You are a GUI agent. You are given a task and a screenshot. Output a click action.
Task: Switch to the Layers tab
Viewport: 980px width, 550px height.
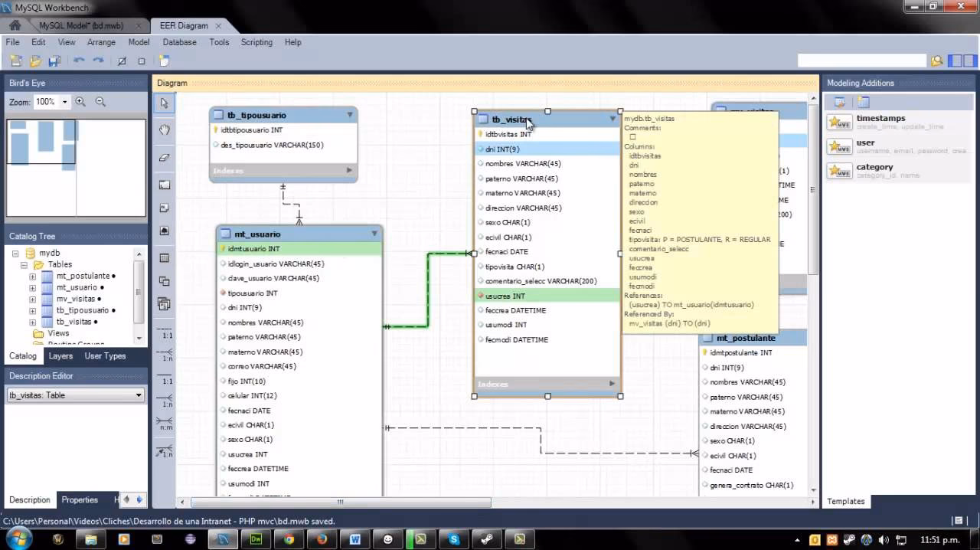[x=60, y=356]
